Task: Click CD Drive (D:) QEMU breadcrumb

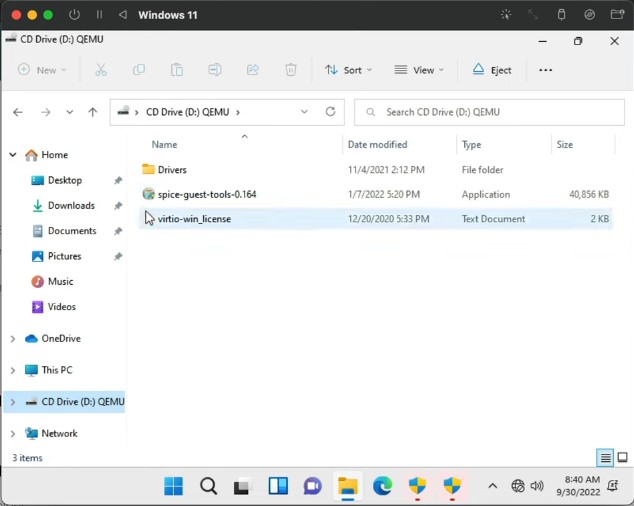Action: coord(188,112)
